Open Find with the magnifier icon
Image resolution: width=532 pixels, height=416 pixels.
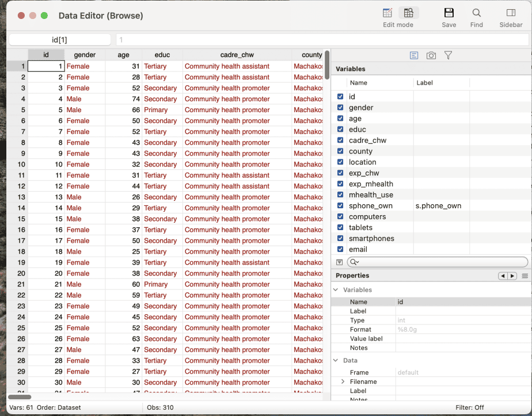click(476, 13)
